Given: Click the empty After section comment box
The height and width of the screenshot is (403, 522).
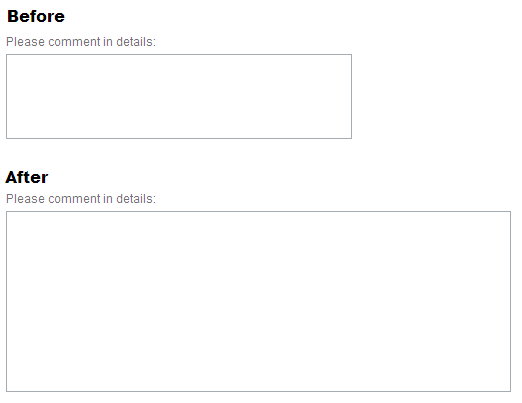Looking at the screenshot, I should point(258,301).
